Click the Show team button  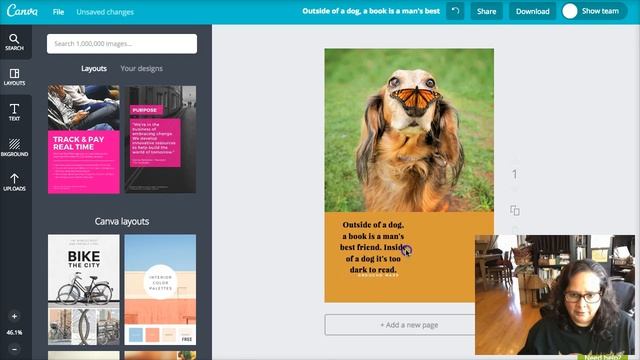(x=594, y=11)
